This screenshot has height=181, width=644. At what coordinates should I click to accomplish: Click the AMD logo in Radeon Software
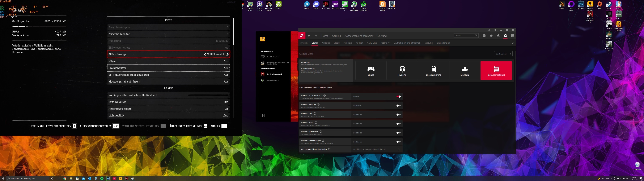(x=302, y=36)
